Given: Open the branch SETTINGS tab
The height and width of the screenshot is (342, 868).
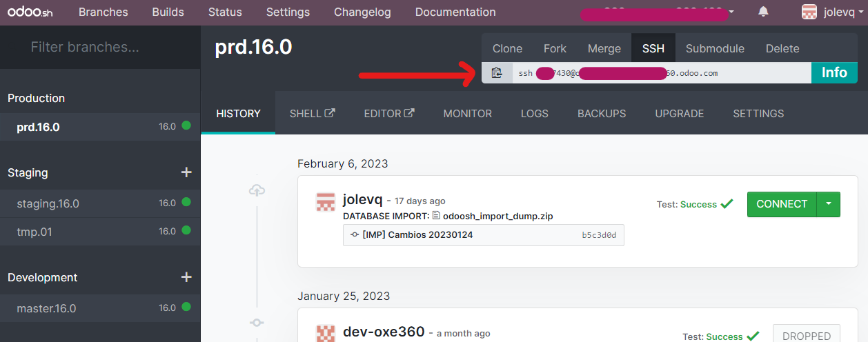Looking at the screenshot, I should click(758, 113).
